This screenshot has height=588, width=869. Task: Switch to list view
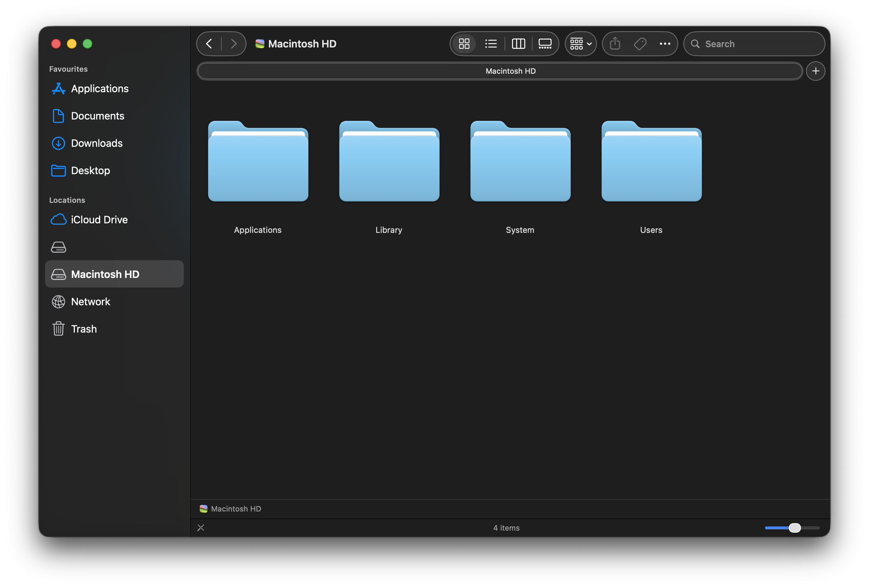491,44
